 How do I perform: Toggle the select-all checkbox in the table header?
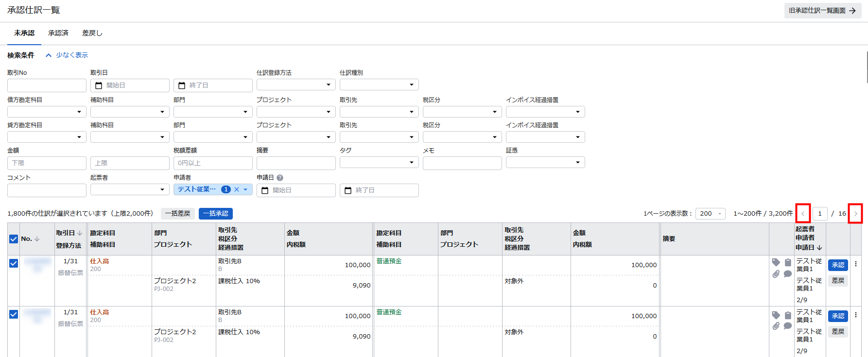coord(14,239)
